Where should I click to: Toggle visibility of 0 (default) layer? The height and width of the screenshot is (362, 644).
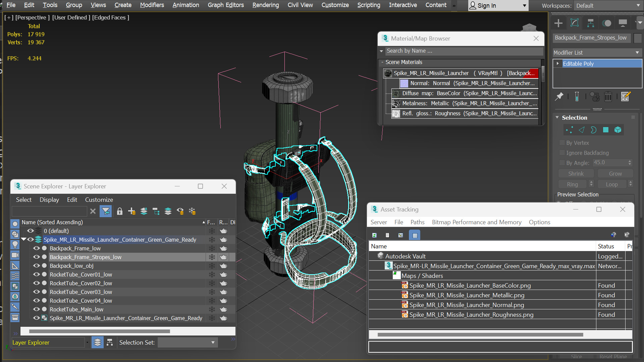point(31,231)
